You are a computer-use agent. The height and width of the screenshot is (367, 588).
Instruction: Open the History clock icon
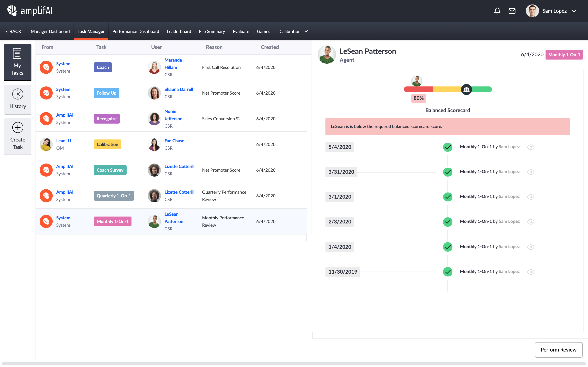pyautogui.click(x=18, y=94)
